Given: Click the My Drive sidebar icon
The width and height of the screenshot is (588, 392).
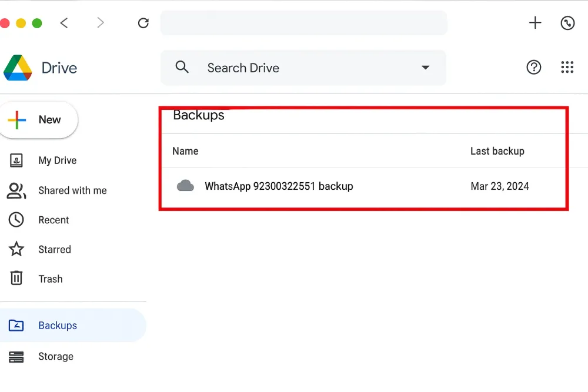Looking at the screenshot, I should pyautogui.click(x=16, y=160).
